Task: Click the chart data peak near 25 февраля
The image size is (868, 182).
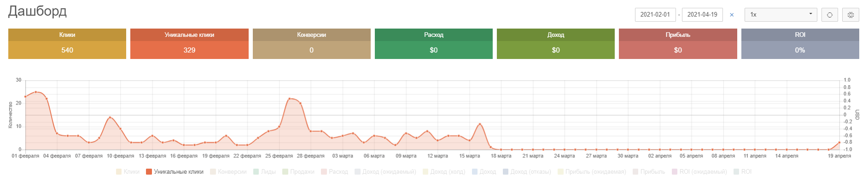Action: click(290, 99)
